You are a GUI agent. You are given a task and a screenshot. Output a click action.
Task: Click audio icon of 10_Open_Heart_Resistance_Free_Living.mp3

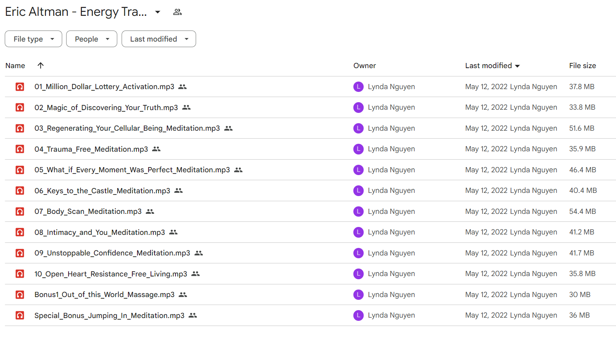coord(20,274)
